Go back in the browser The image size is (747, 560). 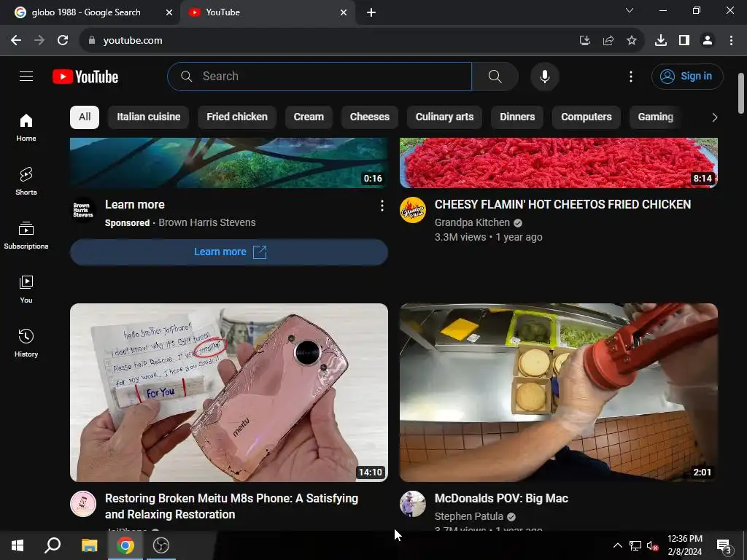16,41
